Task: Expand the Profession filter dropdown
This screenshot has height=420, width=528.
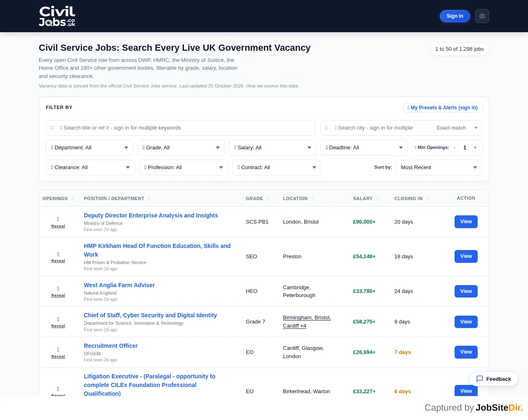Action: (184, 168)
